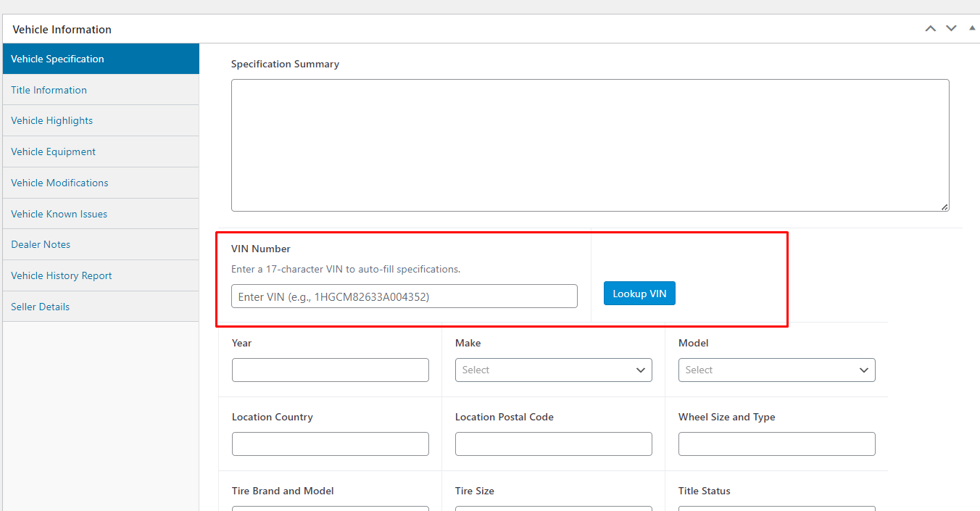The height and width of the screenshot is (511, 980).
Task: Open the Model dropdown
Action: click(777, 370)
